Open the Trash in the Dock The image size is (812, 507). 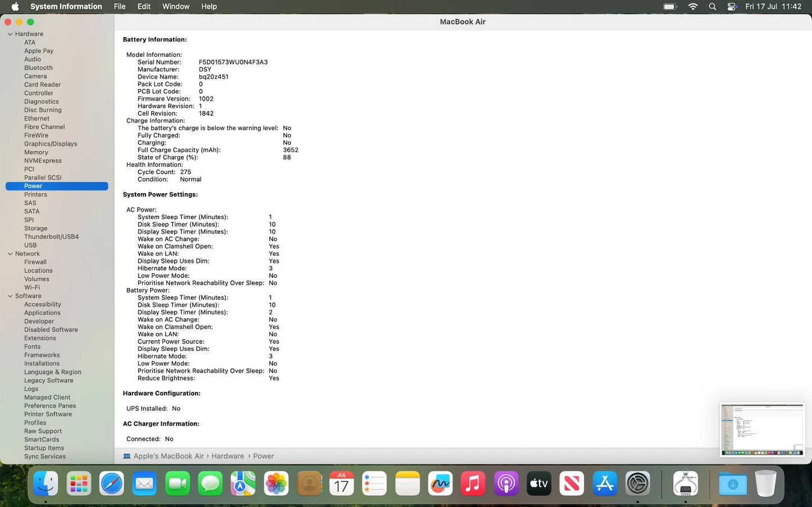point(765,483)
